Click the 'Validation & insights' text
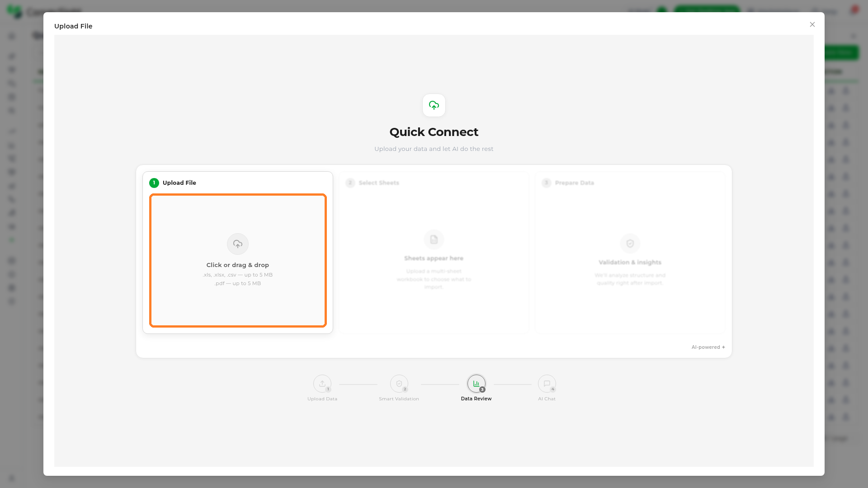 click(630, 262)
